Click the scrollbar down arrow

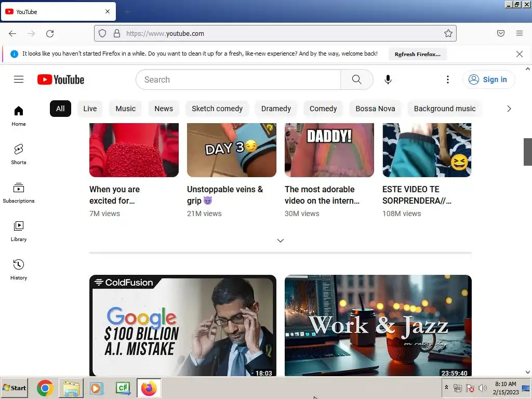(x=528, y=372)
